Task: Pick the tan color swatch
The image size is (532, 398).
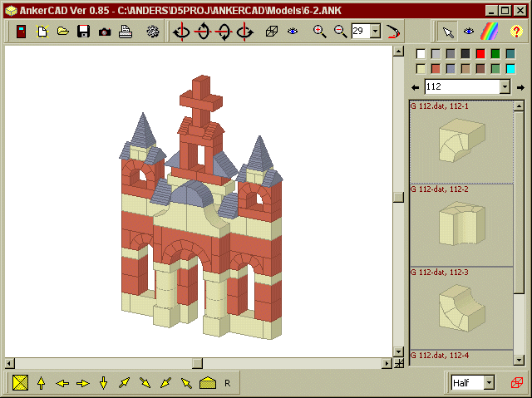Action: tap(465, 69)
